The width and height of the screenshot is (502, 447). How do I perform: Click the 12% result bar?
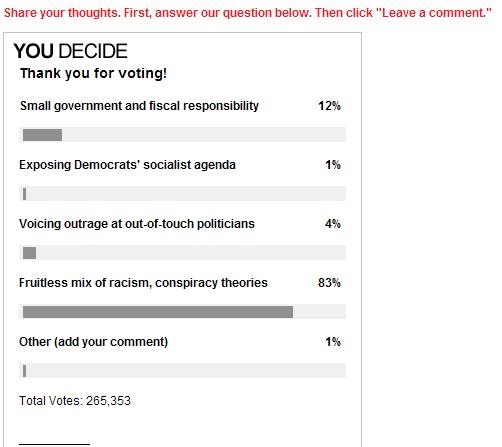pyautogui.click(x=183, y=135)
